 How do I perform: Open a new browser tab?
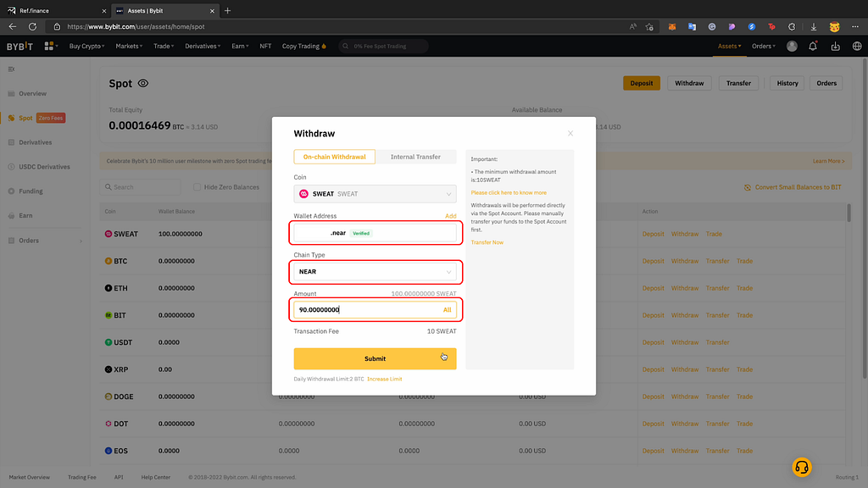pos(227,10)
